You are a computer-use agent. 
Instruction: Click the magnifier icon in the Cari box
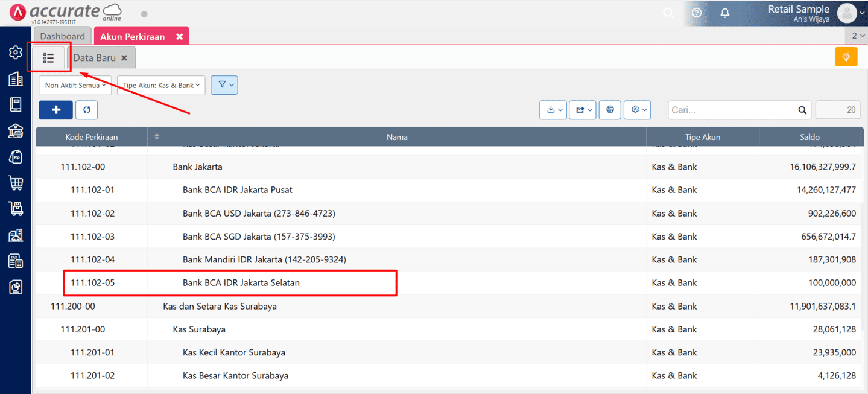pyautogui.click(x=802, y=110)
